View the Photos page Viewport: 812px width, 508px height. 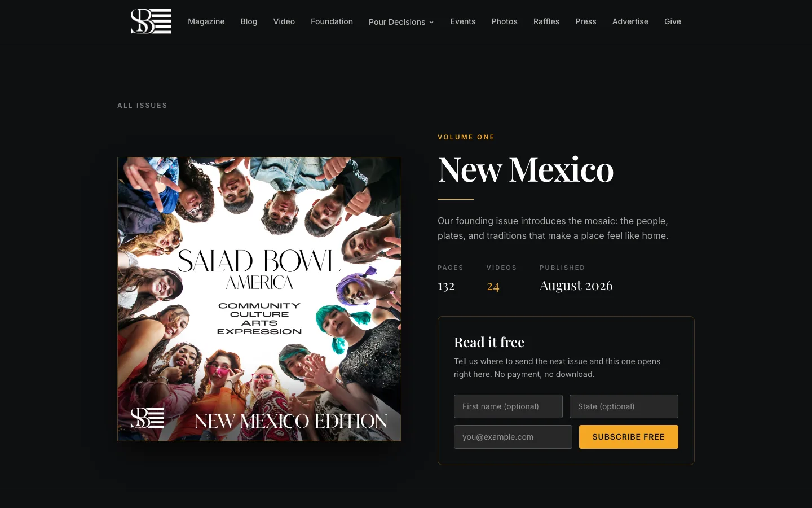point(504,21)
